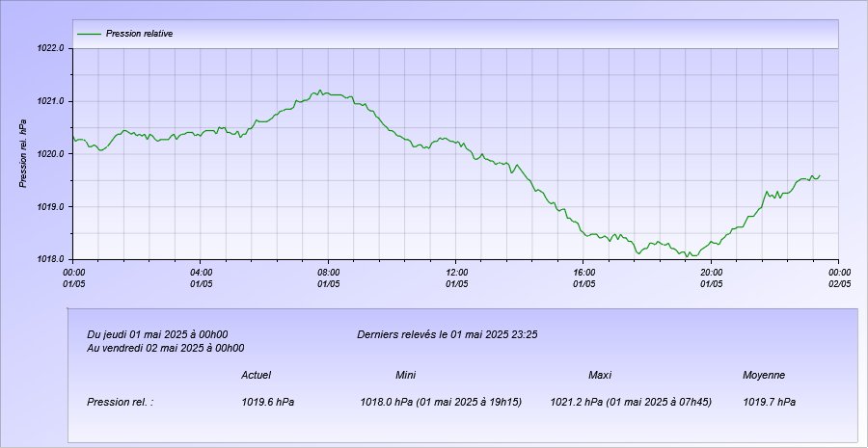
Task: Click the green legend line sample
Action: (89, 34)
